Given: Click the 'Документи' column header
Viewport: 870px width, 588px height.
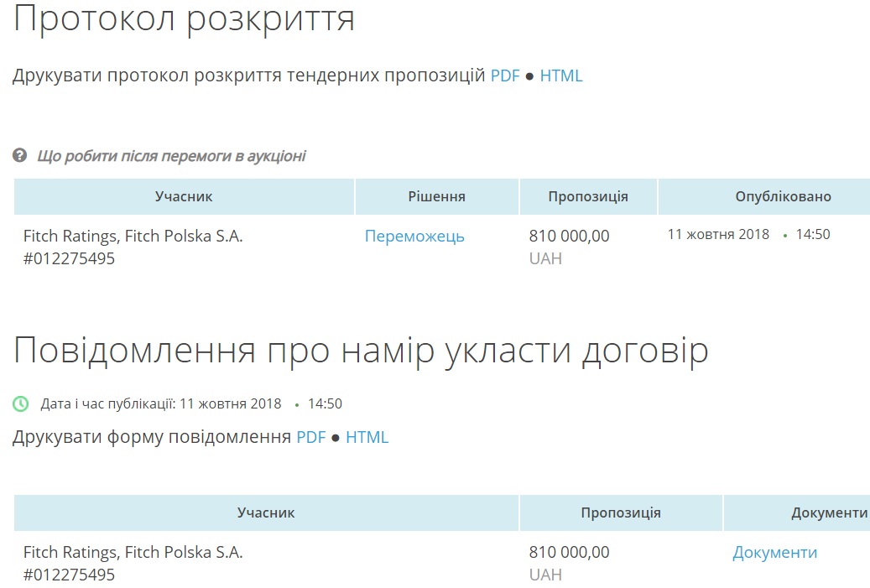Looking at the screenshot, I should click(x=829, y=513).
